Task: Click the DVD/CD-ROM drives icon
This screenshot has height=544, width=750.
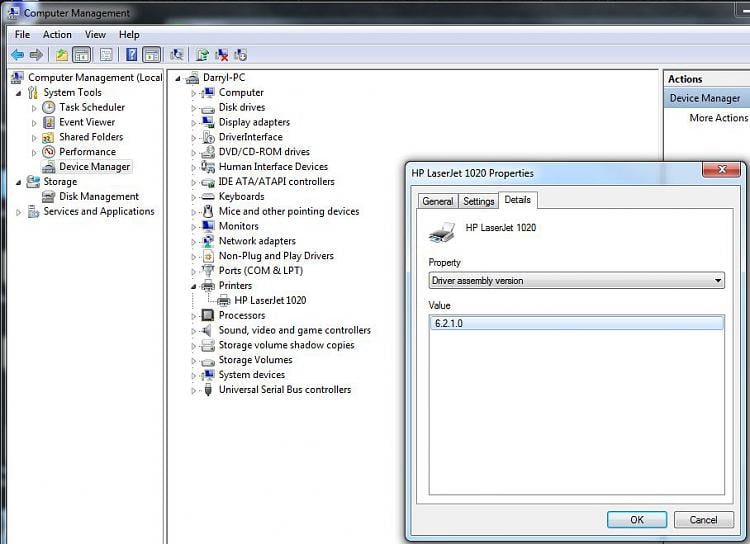Action: [x=208, y=152]
